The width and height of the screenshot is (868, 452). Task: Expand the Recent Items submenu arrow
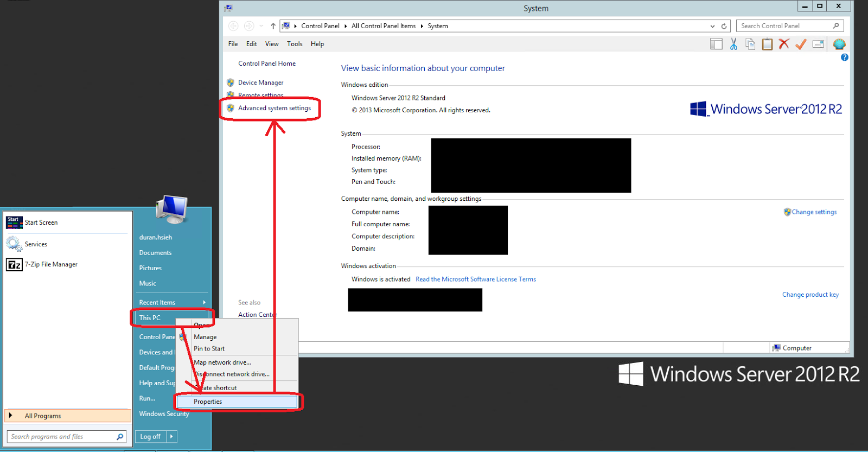coord(205,302)
